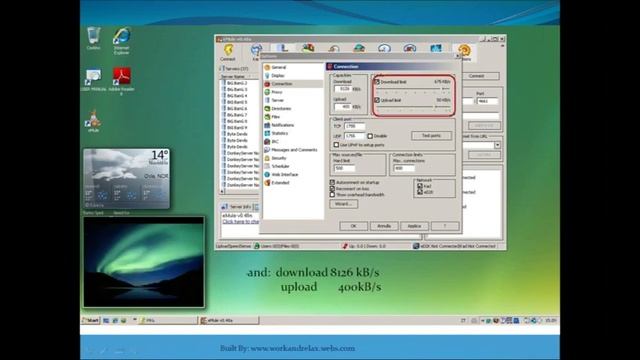Select Display category icon in options list
The image size is (640, 360).
point(267,76)
